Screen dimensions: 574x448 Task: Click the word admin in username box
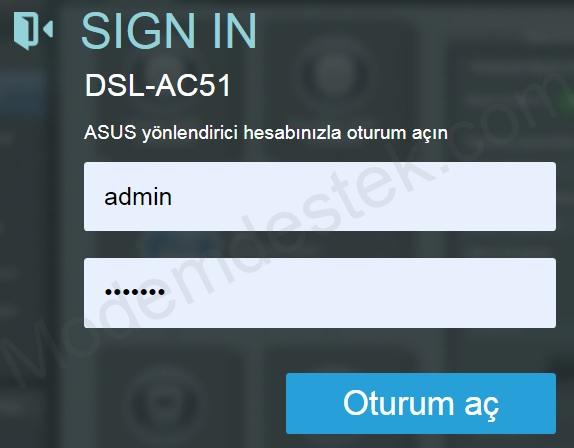(138, 197)
